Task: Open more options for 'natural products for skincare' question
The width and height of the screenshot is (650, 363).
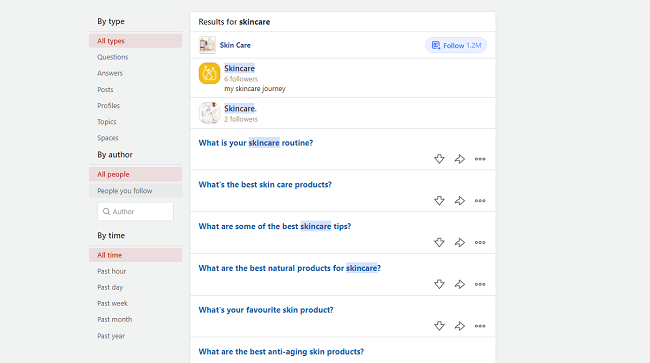Action: click(x=480, y=284)
